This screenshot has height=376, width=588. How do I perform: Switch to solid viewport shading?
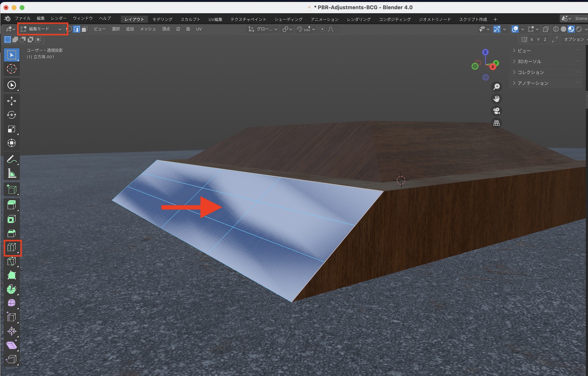[563, 29]
